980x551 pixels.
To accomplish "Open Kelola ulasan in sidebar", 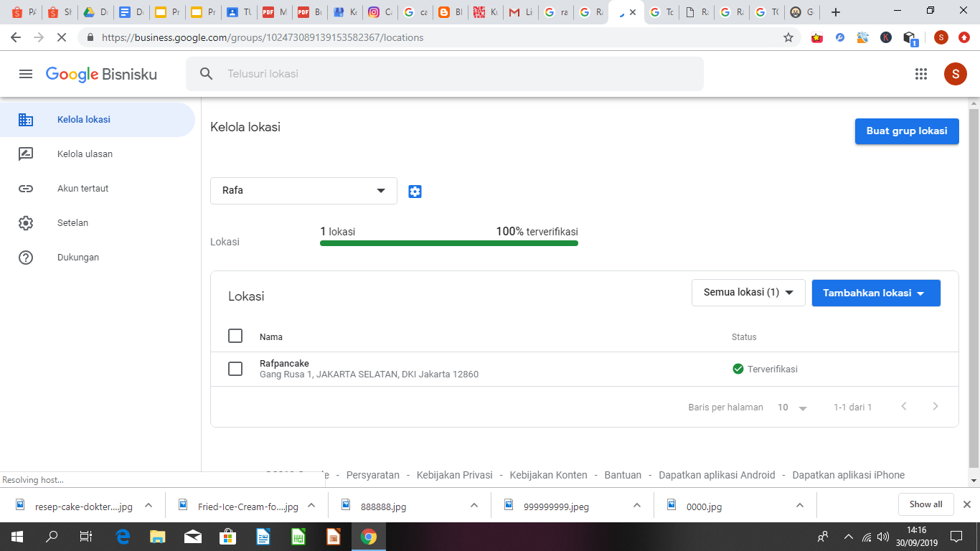I will point(98,154).
